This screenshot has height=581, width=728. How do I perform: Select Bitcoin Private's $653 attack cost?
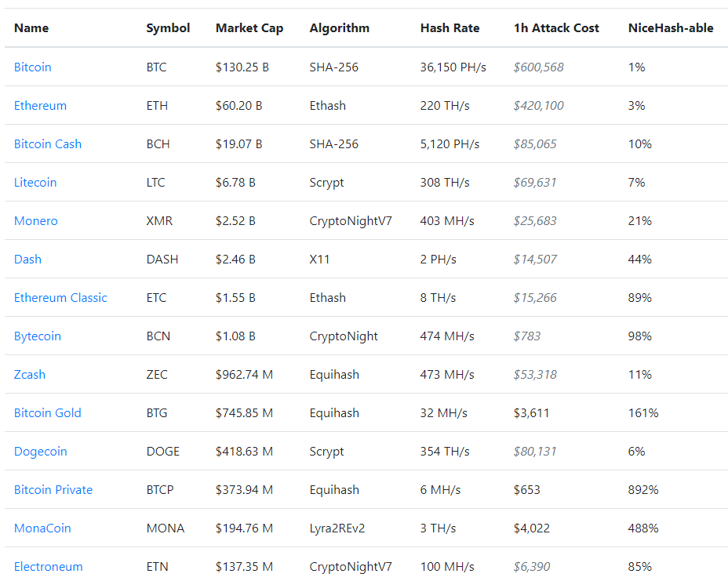tap(527, 490)
